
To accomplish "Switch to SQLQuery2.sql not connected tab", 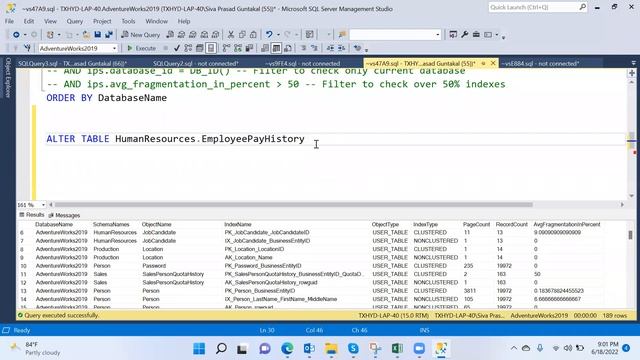I will (x=196, y=64).
